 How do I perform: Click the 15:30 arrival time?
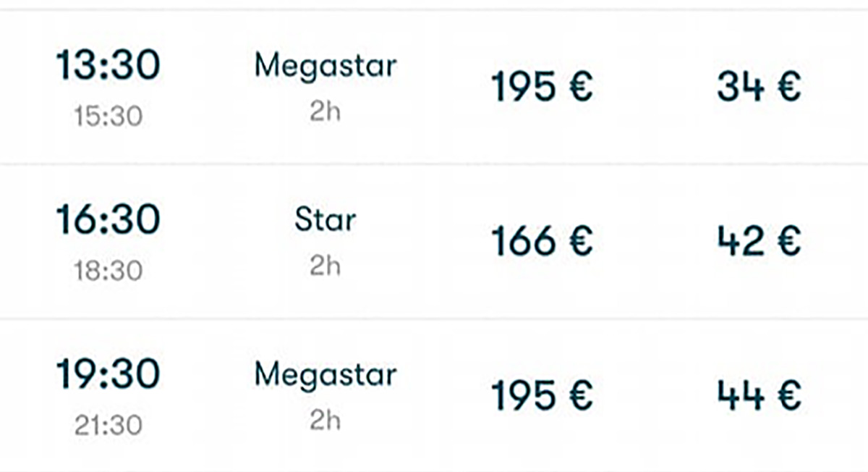point(108,116)
